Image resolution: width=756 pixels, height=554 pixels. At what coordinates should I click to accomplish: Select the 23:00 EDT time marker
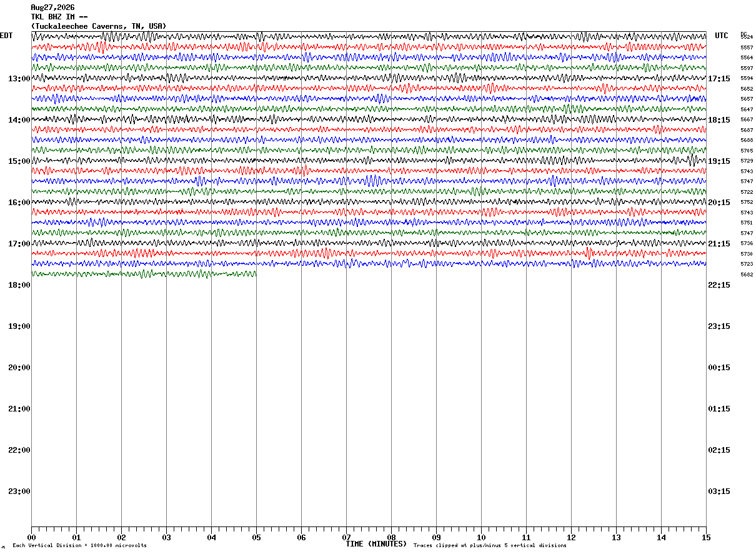point(19,491)
